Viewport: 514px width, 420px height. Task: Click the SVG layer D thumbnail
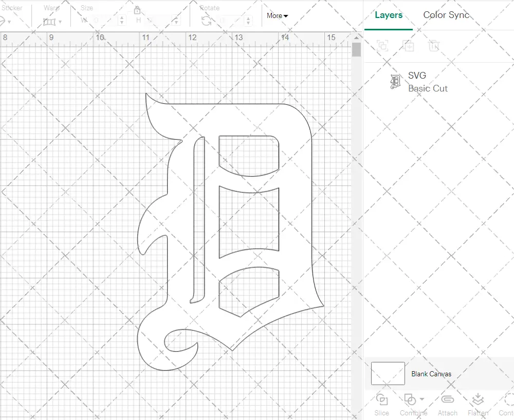tap(396, 82)
